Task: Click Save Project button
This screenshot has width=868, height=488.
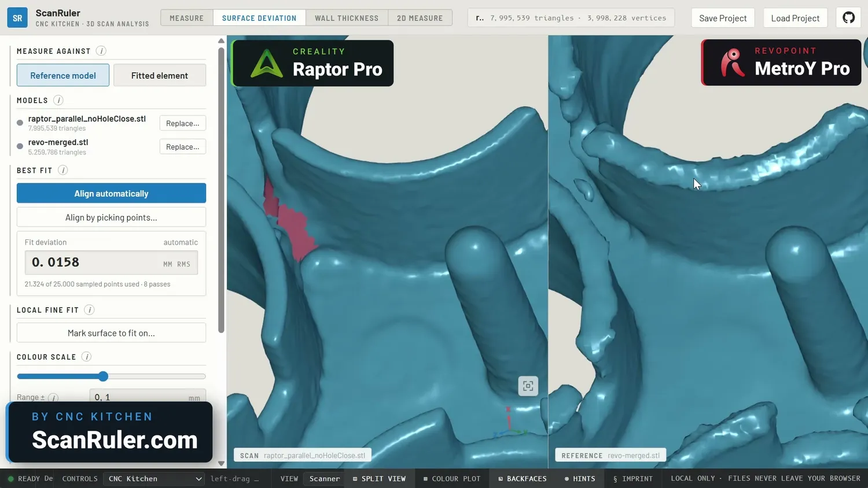Action: (723, 18)
